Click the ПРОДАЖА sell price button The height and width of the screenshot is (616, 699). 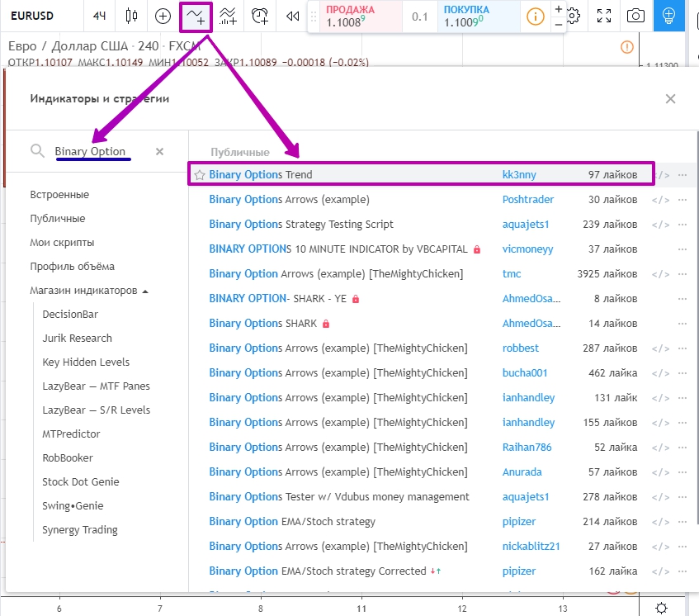point(355,17)
